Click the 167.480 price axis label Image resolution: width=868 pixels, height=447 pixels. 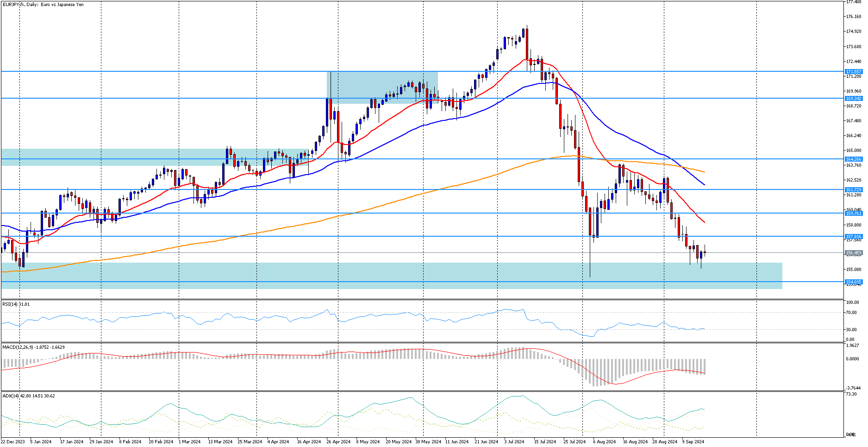(x=854, y=121)
